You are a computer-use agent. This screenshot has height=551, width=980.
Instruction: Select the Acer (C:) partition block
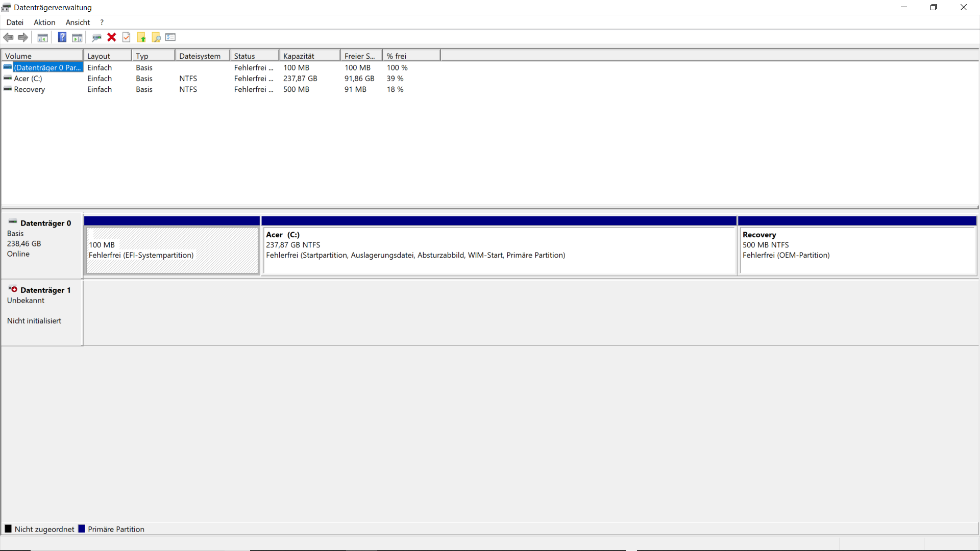[498, 250]
